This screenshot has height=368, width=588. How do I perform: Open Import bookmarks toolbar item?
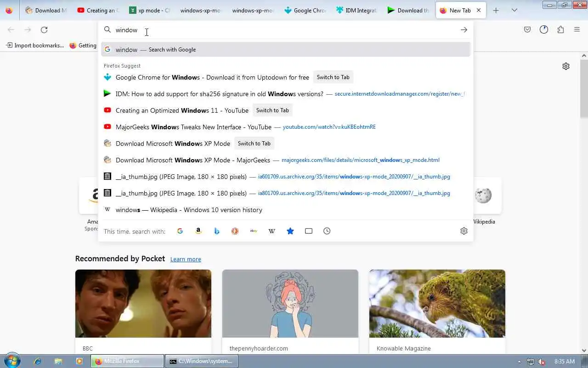[x=35, y=46]
